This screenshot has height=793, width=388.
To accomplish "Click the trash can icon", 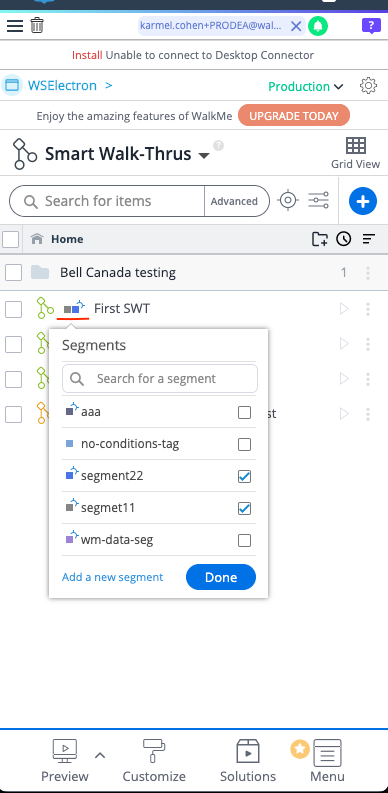I will [37, 25].
